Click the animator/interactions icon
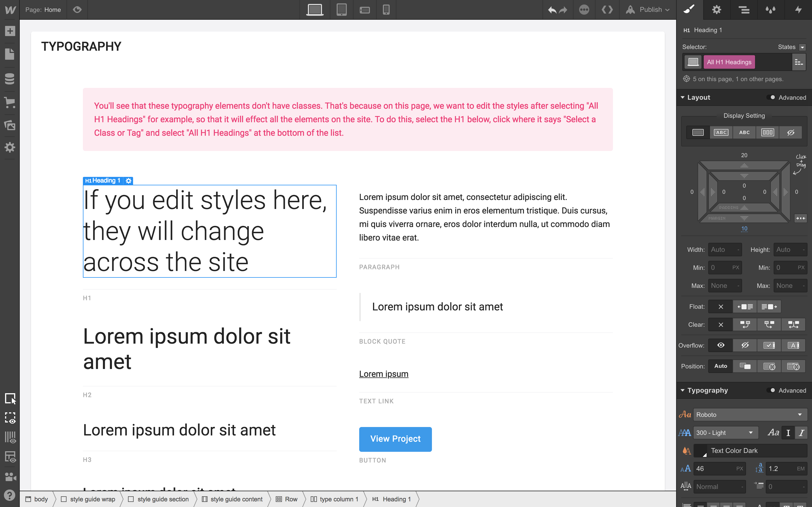 798,9
